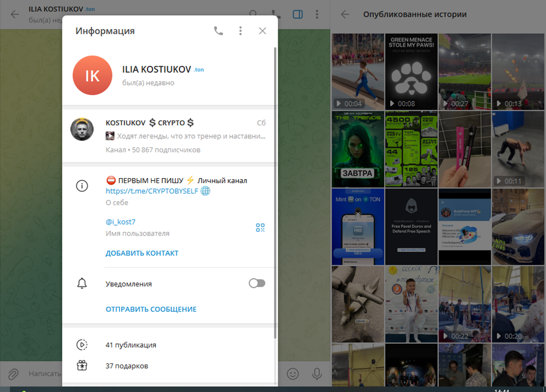Open the 00:11 acrobatics video story
This screenshot has width=546, height=392.
tap(518, 149)
